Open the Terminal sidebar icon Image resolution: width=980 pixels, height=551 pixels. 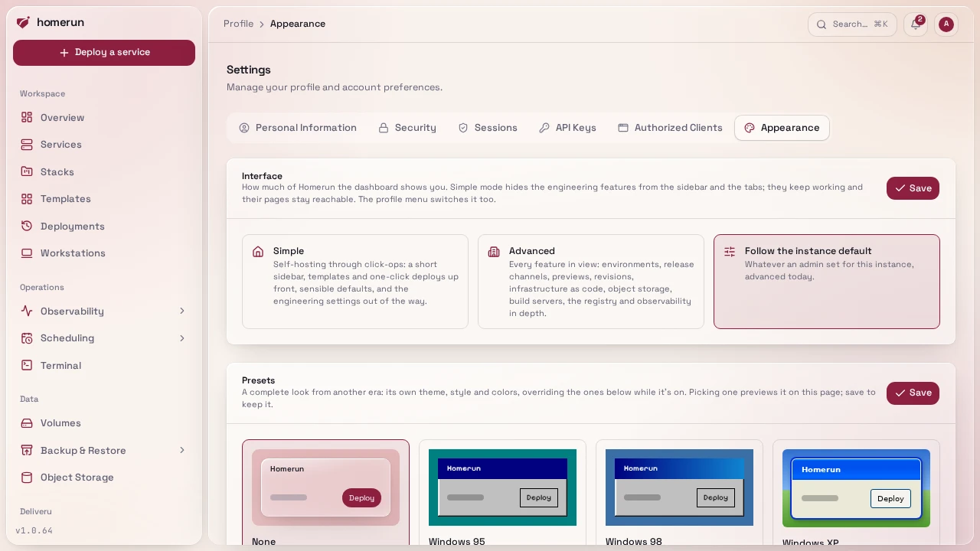tap(27, 365)
